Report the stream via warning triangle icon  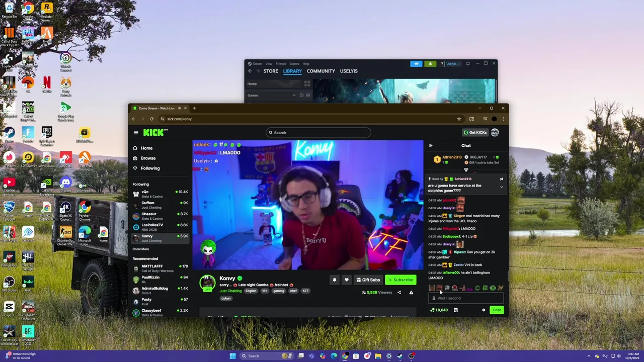[411, 293]
